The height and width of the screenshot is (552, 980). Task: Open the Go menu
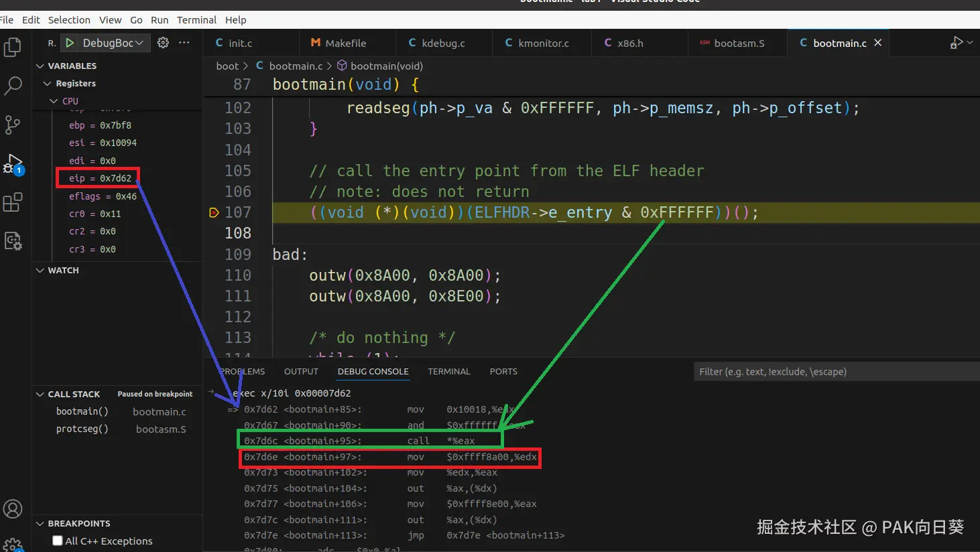[136, 20]
